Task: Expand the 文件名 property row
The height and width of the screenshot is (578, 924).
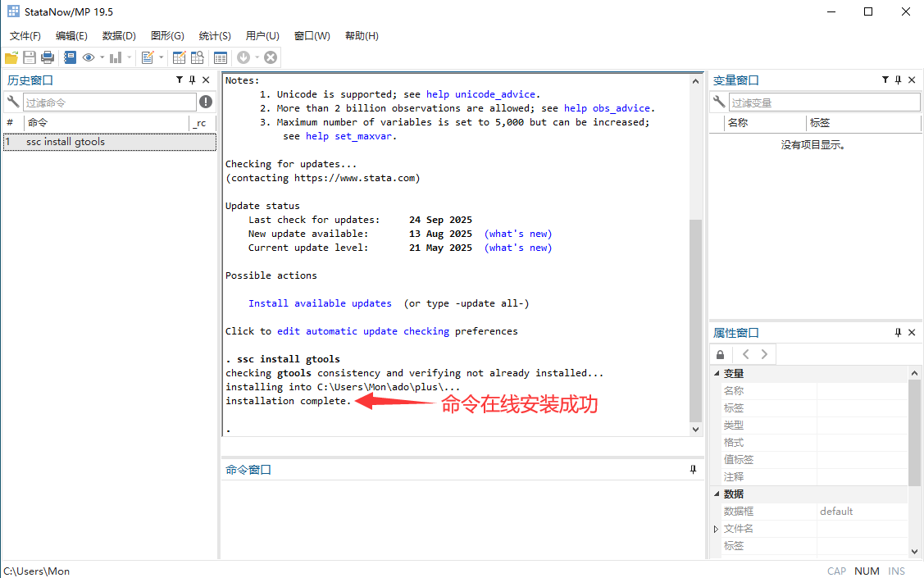Action: 716,529
